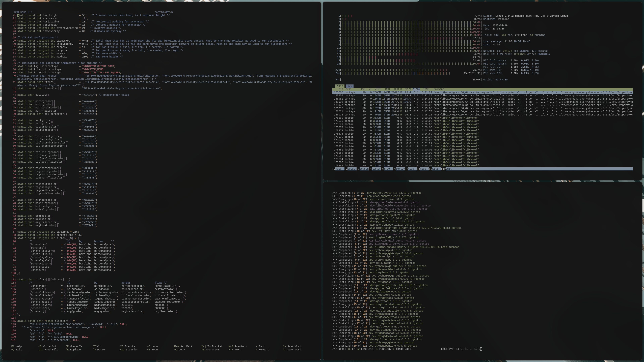Click the Command column header in htop

click(x=439, y=89)
